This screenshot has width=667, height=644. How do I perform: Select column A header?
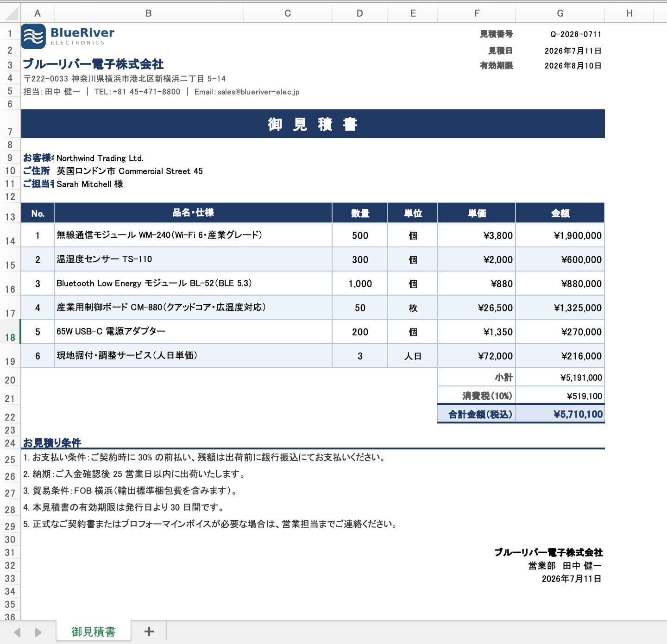point(38,13)
